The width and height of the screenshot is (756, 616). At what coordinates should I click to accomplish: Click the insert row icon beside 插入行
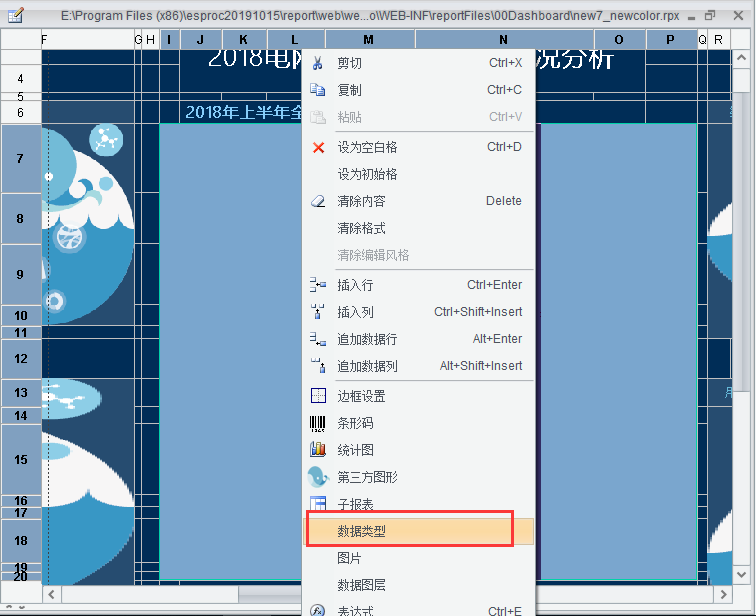318,285
